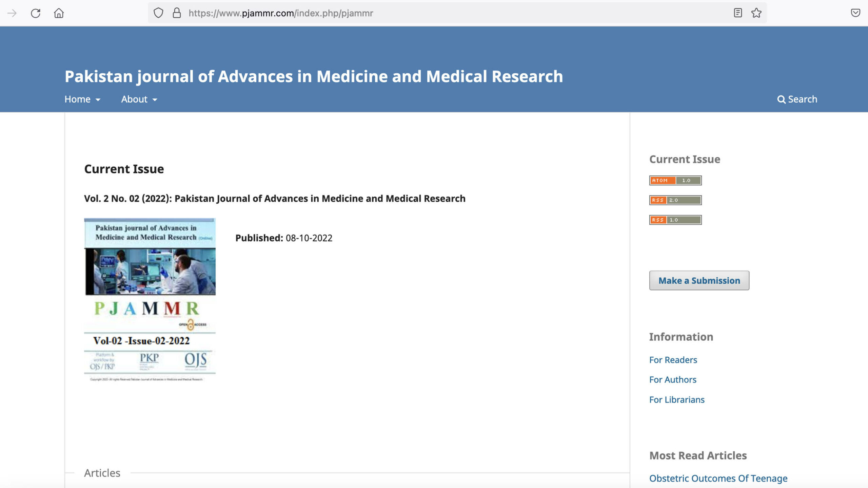The width and height of the screenshot is (868, 488).
Task: Reload the page with refresh icon
Action: 36,13
